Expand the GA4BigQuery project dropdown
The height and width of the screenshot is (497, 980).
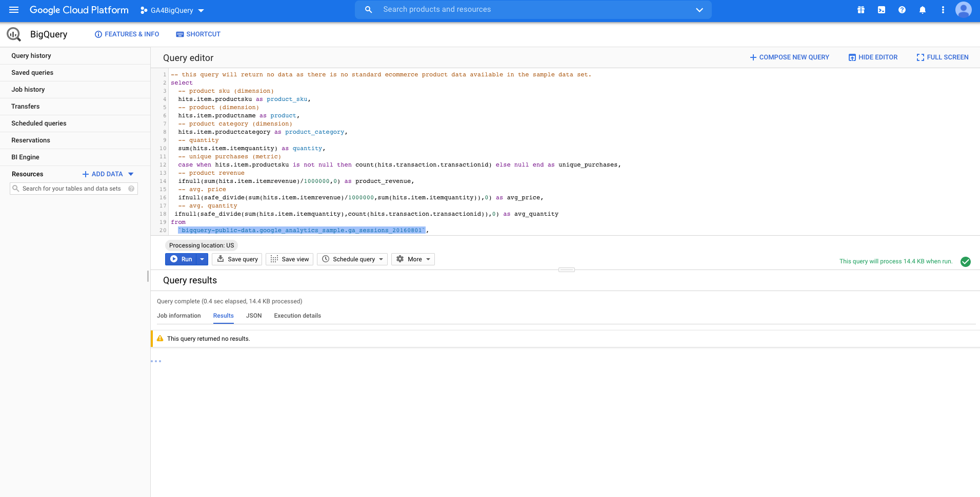[x=201, y=10]
